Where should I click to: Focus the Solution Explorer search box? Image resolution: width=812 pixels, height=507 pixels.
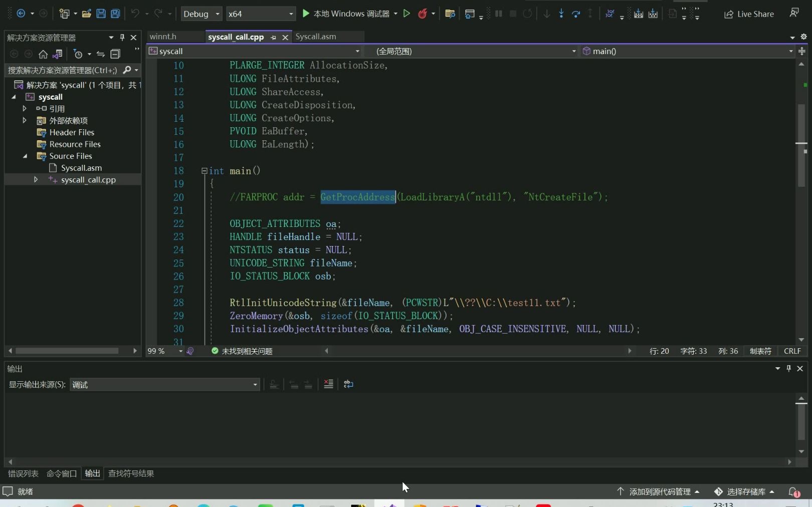[x=63, y=70]
